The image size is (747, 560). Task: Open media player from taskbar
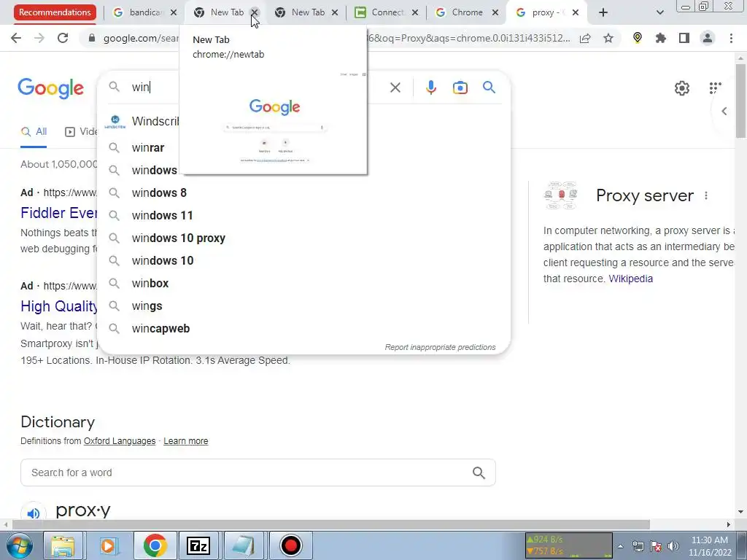(x=109, y=545)
